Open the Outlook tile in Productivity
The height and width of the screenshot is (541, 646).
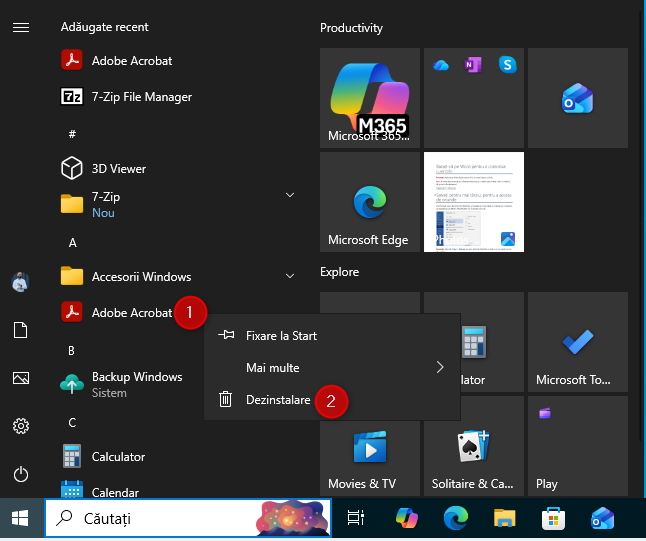(577, 97)
